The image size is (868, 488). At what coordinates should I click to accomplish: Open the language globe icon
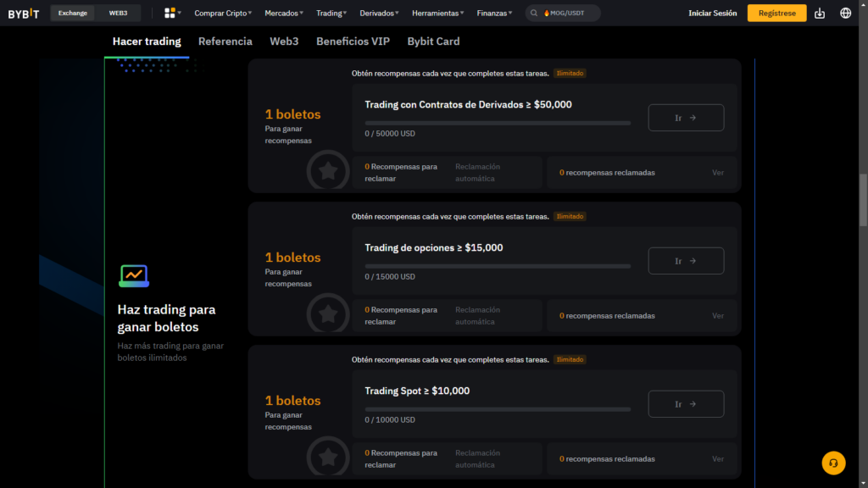point(845,13)
